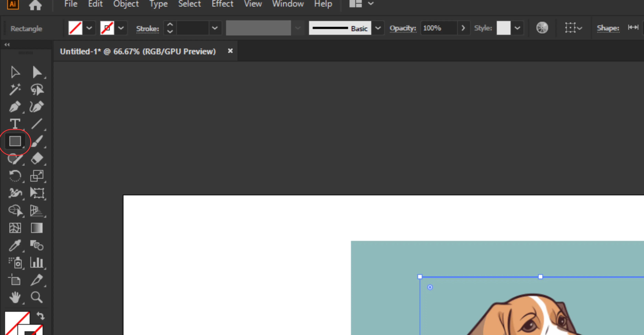Open the Shape properties link

608,28
